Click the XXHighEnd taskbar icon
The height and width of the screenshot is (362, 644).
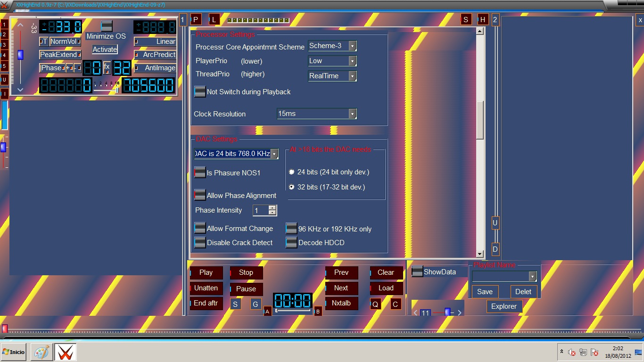pos(66,352)
